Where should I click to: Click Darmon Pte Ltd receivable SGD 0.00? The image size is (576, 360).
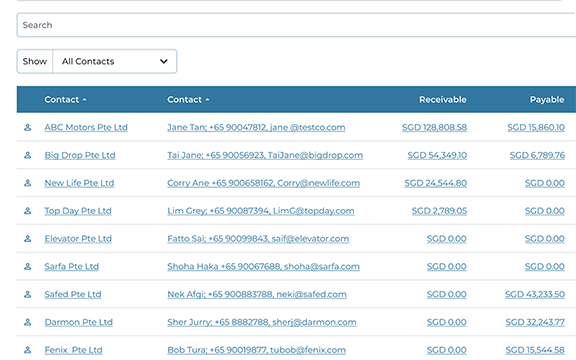(447, 322)
